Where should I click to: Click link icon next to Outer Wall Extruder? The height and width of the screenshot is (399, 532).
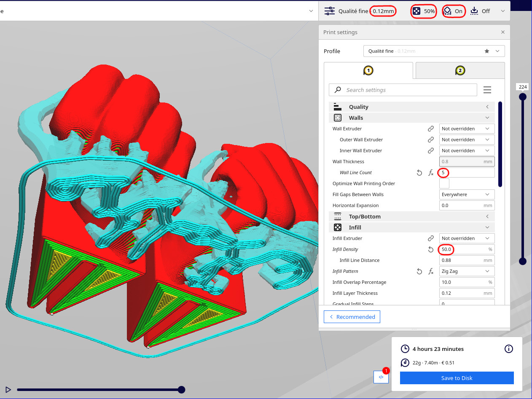point(431,140)
